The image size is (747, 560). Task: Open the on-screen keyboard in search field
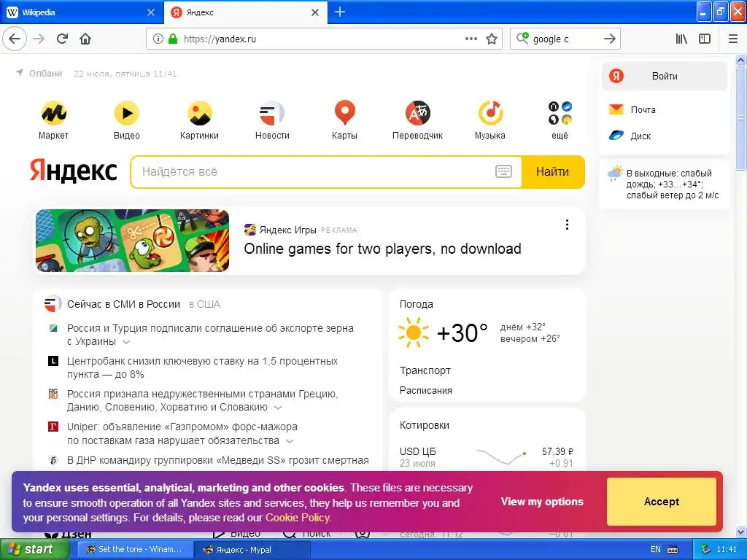pyautogui.click(x=503, y=171)
